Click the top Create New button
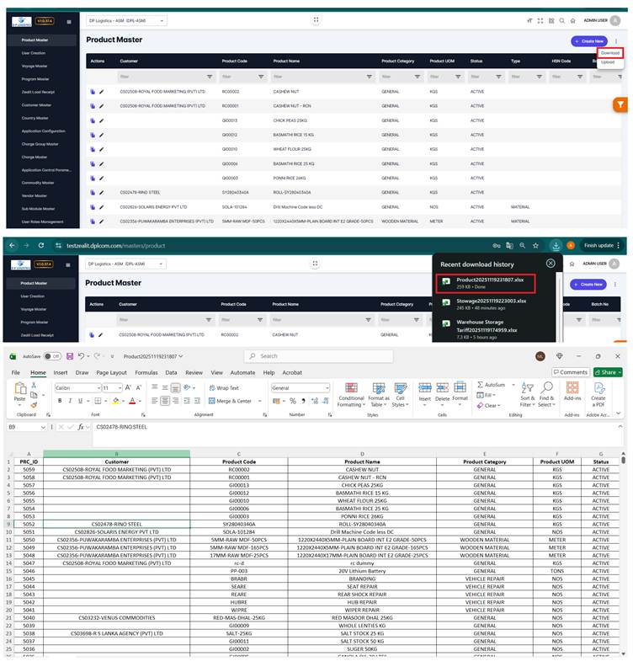 pyautogui.click(x=588, y=40)
